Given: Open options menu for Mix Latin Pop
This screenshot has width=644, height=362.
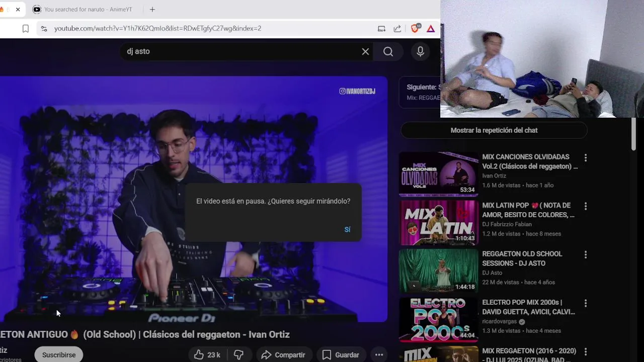Looking at the screenshot, I should 585,206.
